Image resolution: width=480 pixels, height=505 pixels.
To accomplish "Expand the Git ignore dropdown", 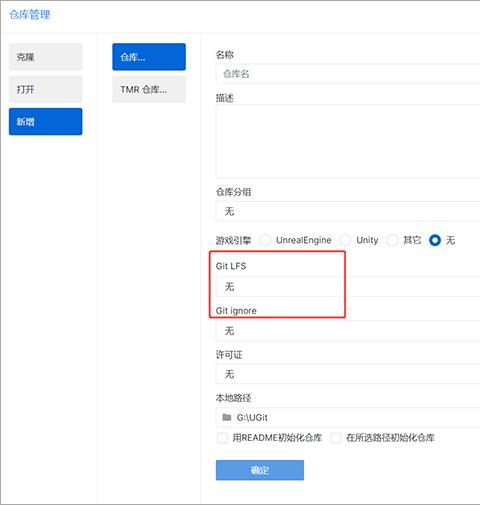I will 348,331.
